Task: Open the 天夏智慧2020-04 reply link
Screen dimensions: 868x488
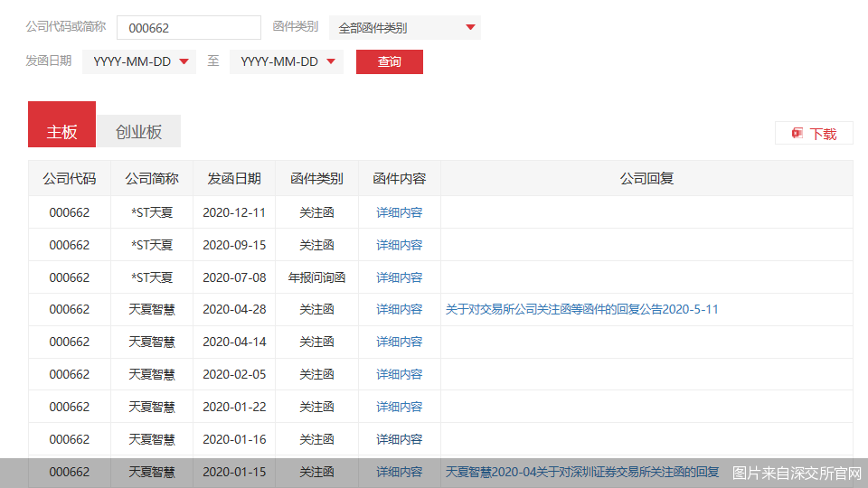Action: click(581, 472)
